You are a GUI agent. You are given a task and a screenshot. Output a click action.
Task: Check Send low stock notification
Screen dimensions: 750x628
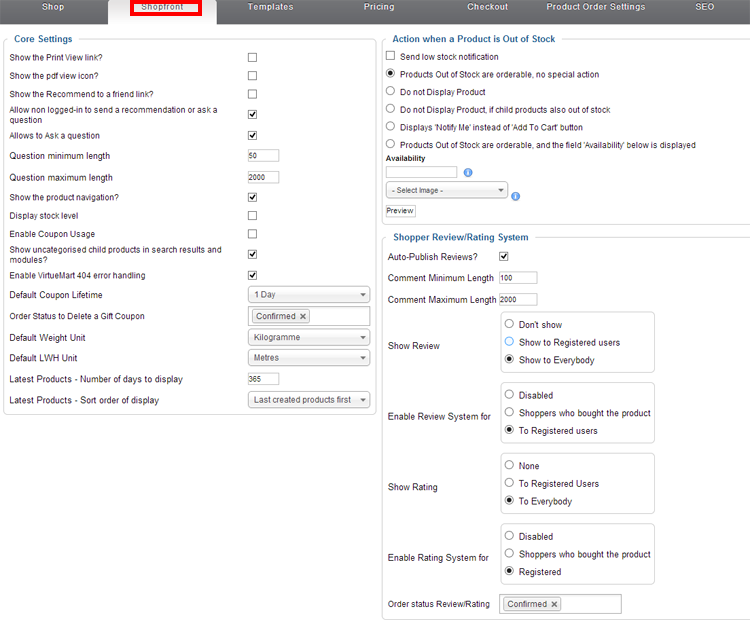(391, 57)
